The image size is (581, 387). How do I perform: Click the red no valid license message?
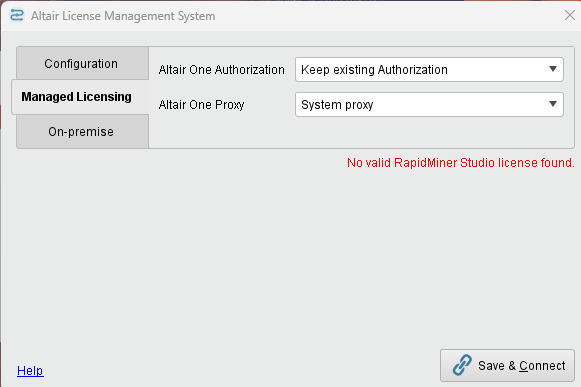pos(461,163)
